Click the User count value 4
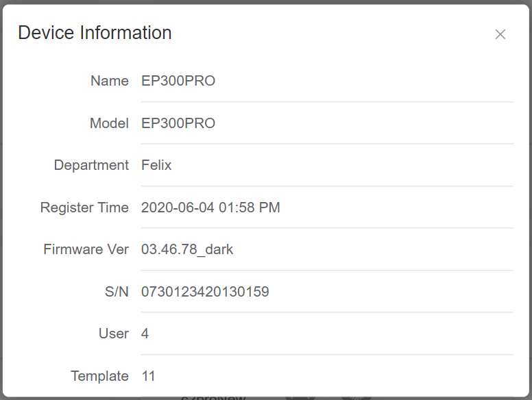The height and width of the screenshot is (400, 532). pos(145,334)
